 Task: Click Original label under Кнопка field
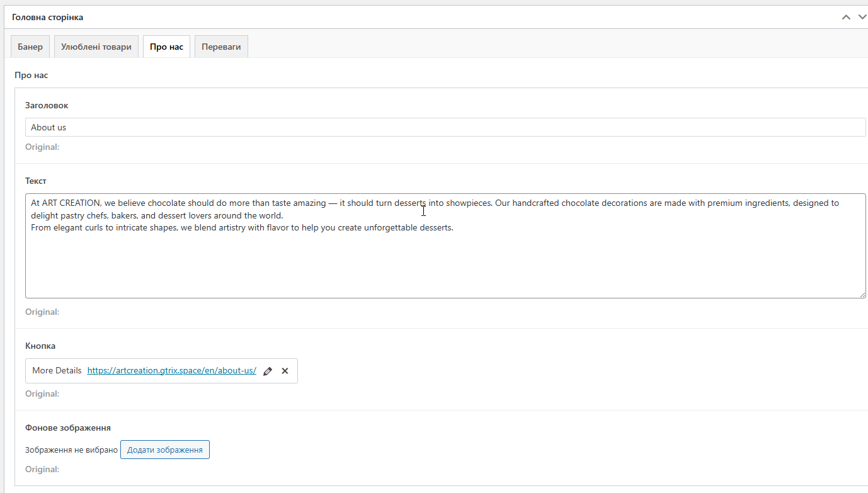pyautogui.click(x=42, y=394)
